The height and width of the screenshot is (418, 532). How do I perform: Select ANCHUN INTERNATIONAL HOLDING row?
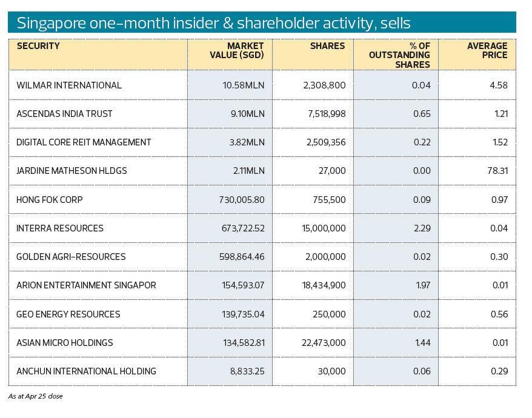tap(86, 371)
